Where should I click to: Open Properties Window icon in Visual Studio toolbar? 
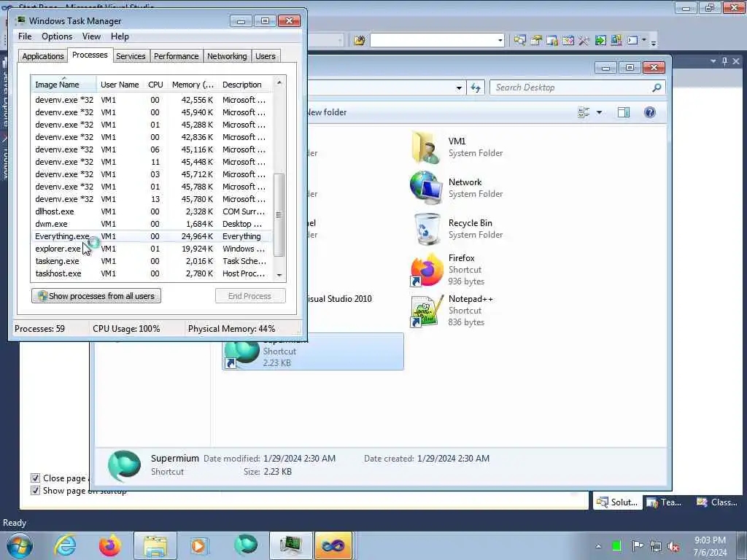(x=536, y=41)
